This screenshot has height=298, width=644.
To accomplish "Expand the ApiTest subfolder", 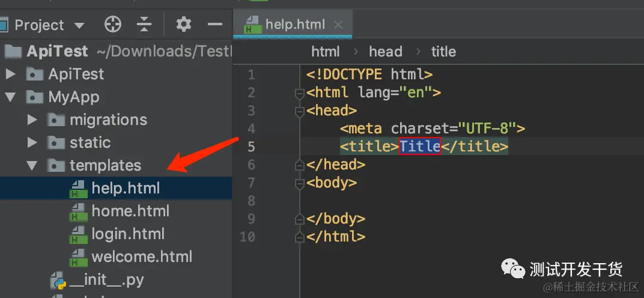I will (x=11, y=74).
